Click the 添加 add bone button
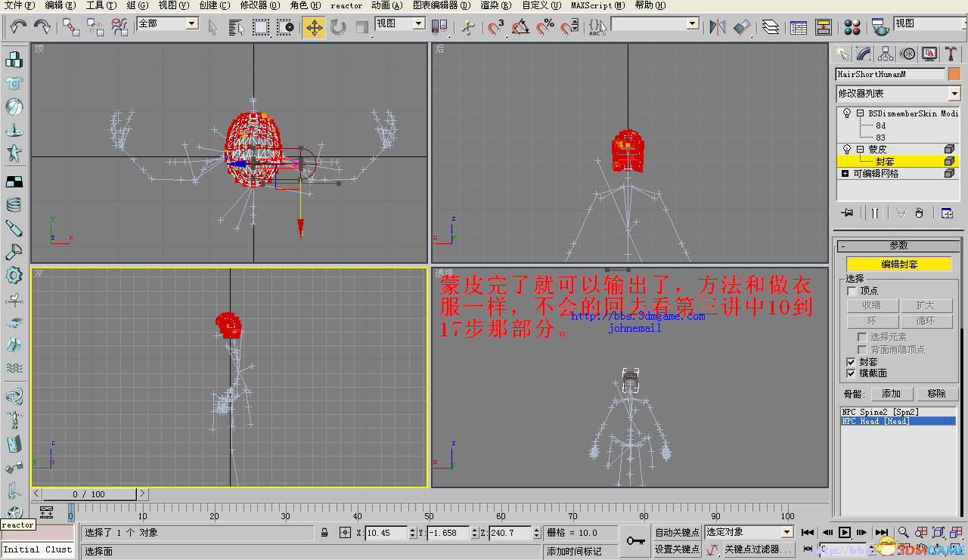This screenshot has height=560, width=968. pos(891,394)
